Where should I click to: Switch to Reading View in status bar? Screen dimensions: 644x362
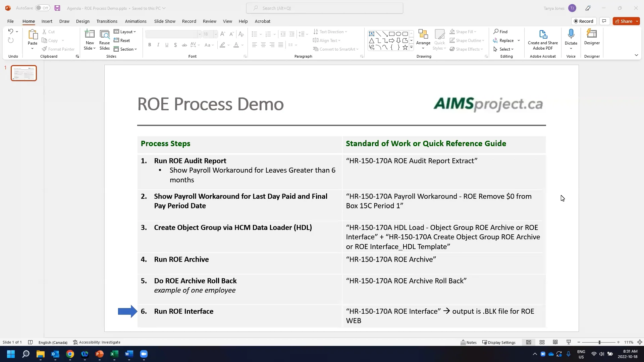(x=555, y=342)
